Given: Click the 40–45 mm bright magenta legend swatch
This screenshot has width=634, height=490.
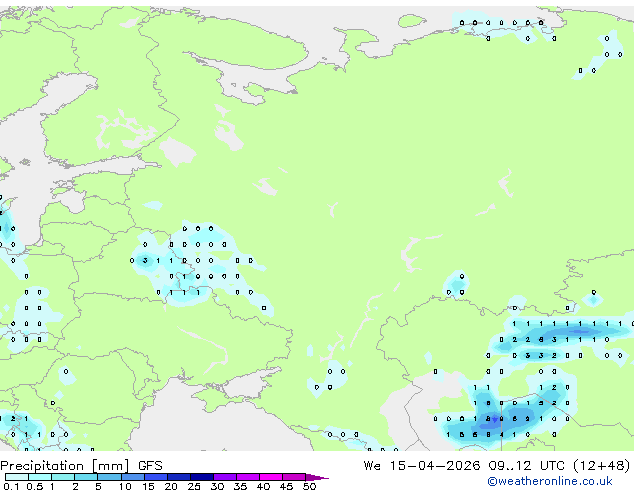Looking at the screenshot, I should (271, 477).
